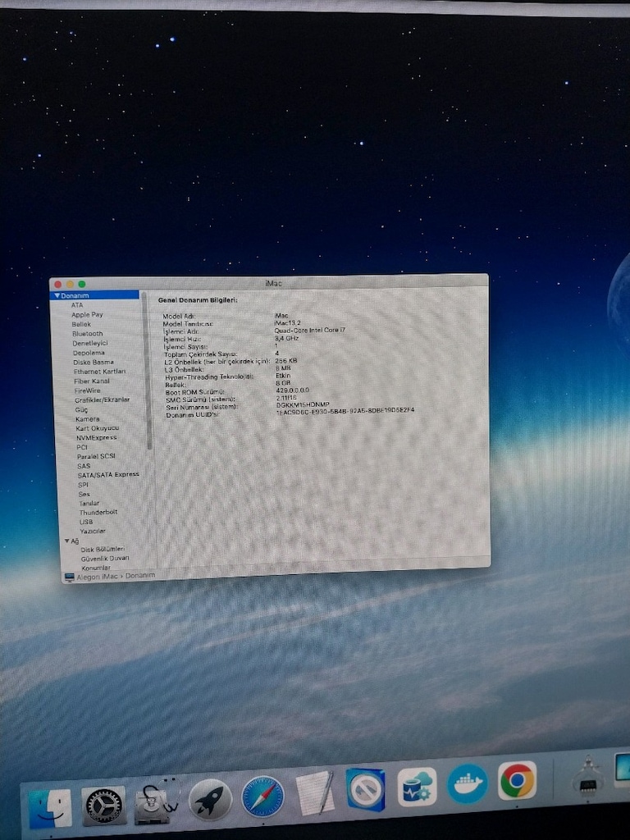Select FireWire in the sidebar
The image size is (630, 840).
[x=87, y=390]
